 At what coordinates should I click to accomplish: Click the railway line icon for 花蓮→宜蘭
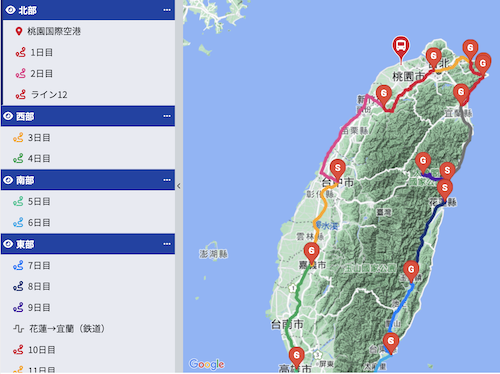click(18, 329)
